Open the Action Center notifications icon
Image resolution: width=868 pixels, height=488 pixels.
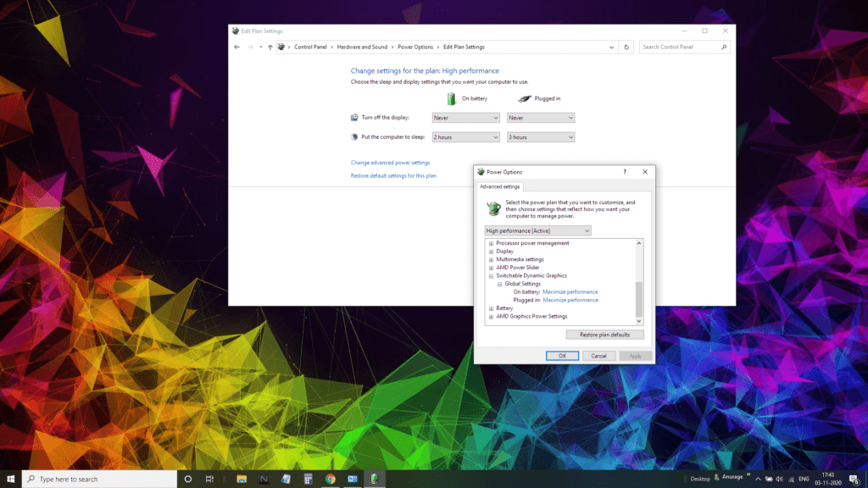[854, 480]
